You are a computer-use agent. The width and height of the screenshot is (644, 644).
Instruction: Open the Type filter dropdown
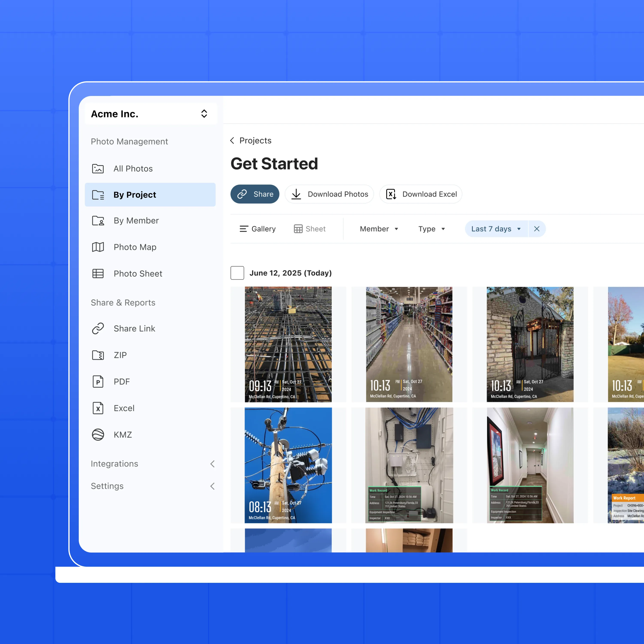431,229
